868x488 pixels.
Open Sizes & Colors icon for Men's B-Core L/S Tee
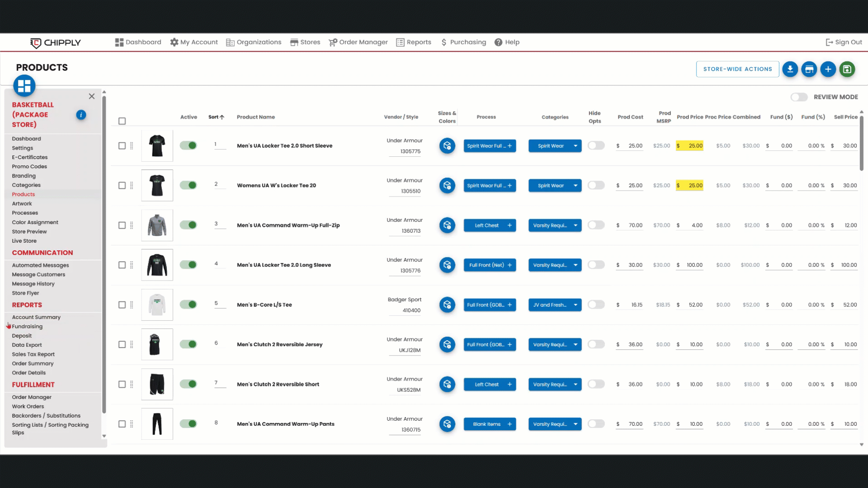coord(447,305)
